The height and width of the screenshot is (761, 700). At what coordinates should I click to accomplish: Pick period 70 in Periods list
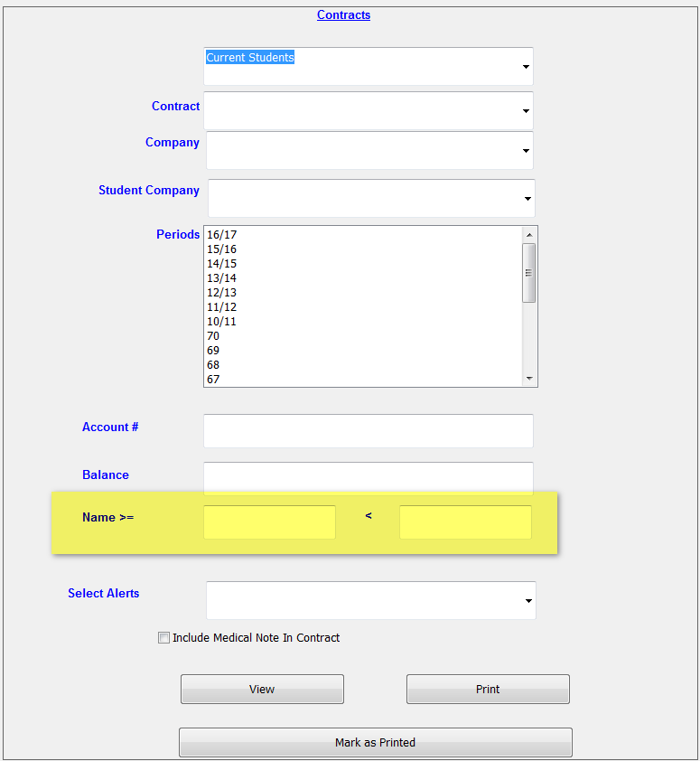[213, 336]
